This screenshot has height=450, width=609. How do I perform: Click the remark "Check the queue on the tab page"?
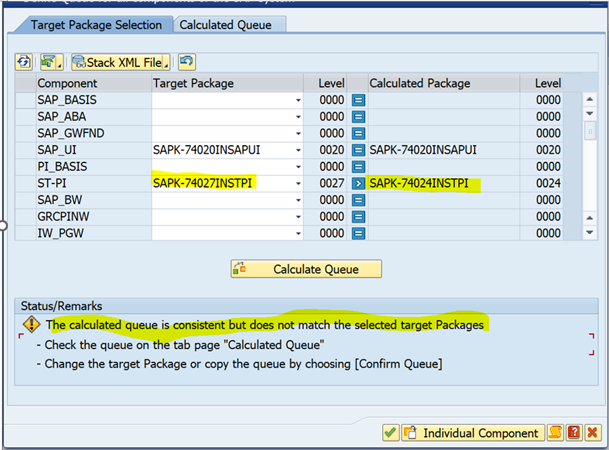coord(181,345)
